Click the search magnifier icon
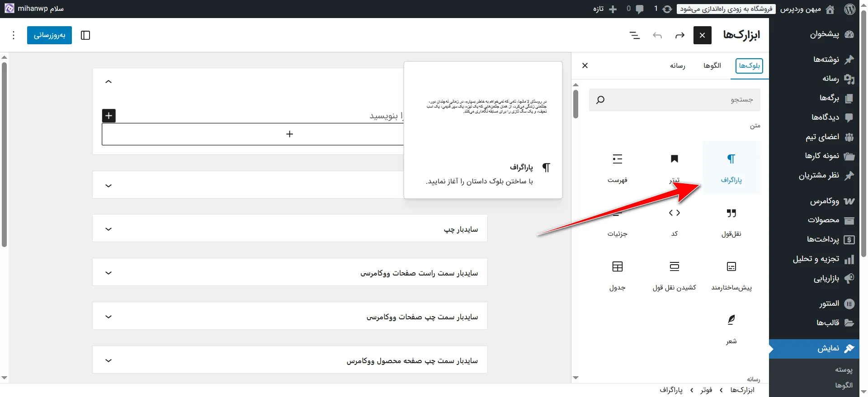This screenshot has height=397, width=868. pos(600,100)
